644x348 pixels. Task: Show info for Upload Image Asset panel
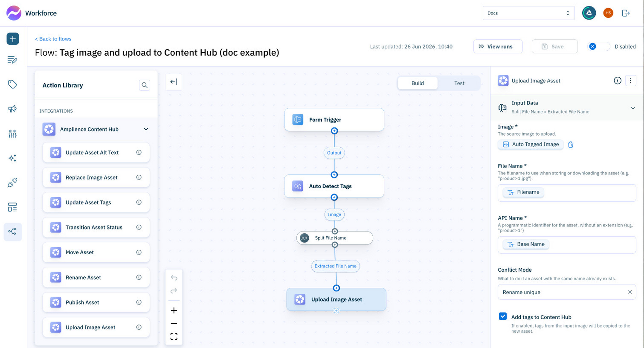point(617,80)
